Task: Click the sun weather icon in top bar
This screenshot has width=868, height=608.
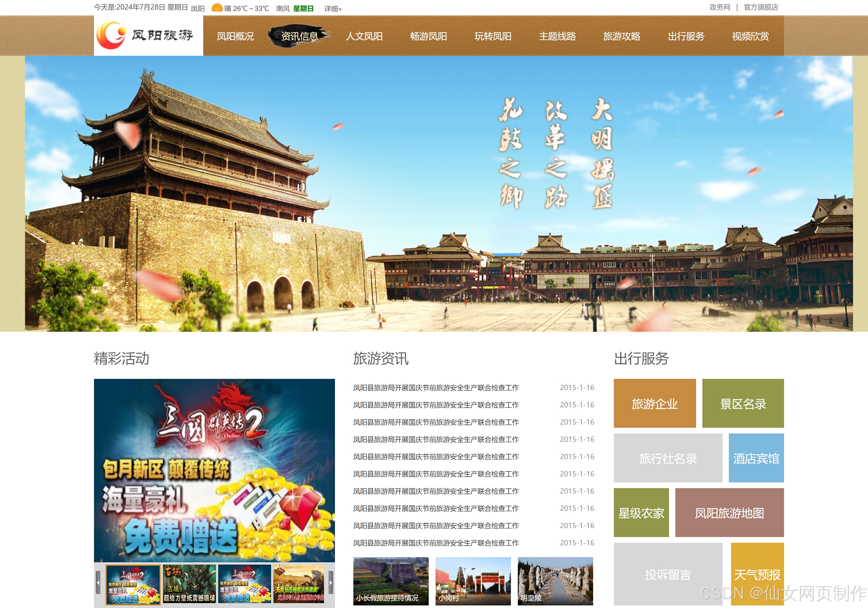Action: tap(217, 7)
